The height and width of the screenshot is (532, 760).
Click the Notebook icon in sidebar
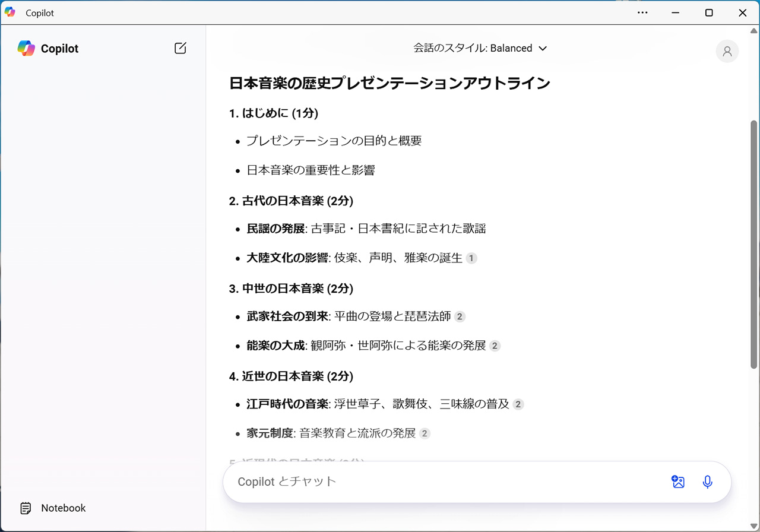(26, 508)
